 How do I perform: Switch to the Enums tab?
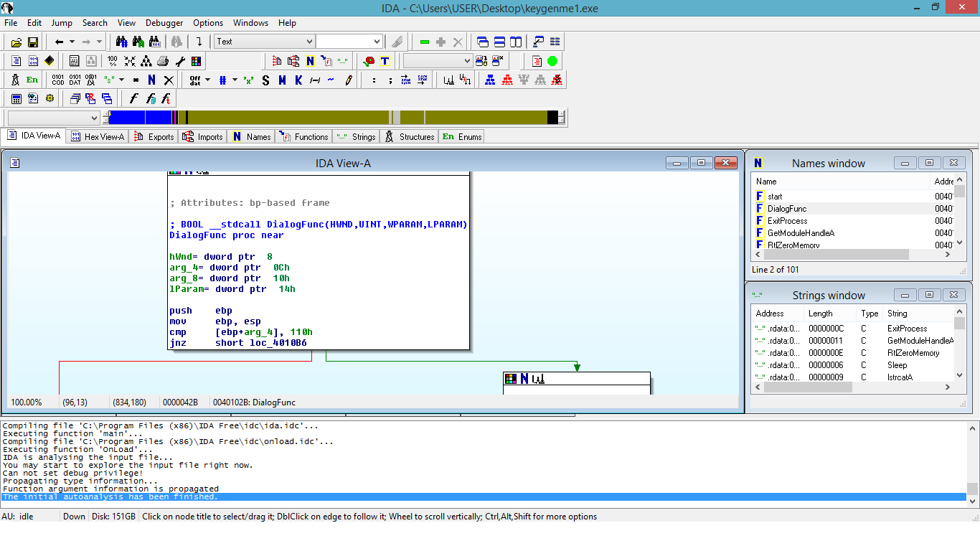click(462, 137)
